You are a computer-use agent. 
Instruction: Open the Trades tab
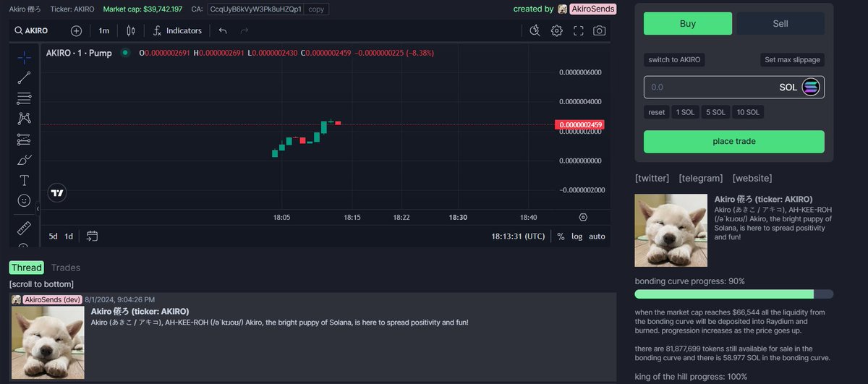click(66, 268)
